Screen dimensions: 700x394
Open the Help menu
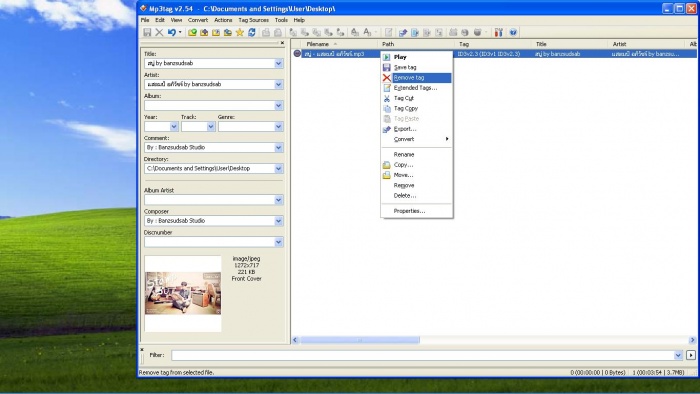point(299,20)
